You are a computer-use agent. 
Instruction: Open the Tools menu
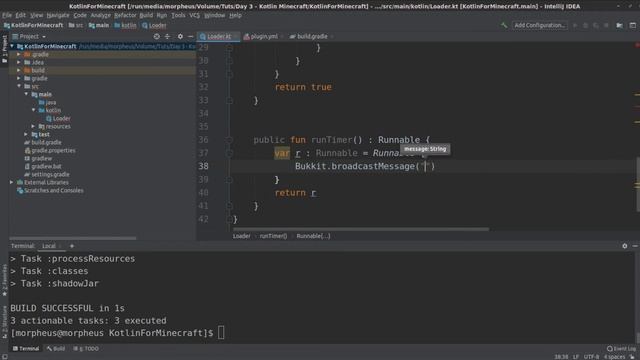pyautogui.click(x=178, y=15)
